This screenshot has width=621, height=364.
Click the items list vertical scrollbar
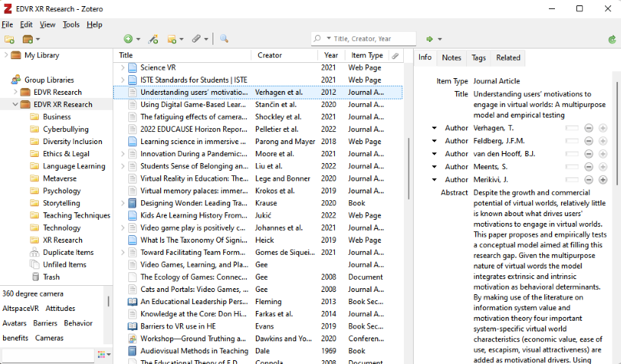(x=408, y=169)
